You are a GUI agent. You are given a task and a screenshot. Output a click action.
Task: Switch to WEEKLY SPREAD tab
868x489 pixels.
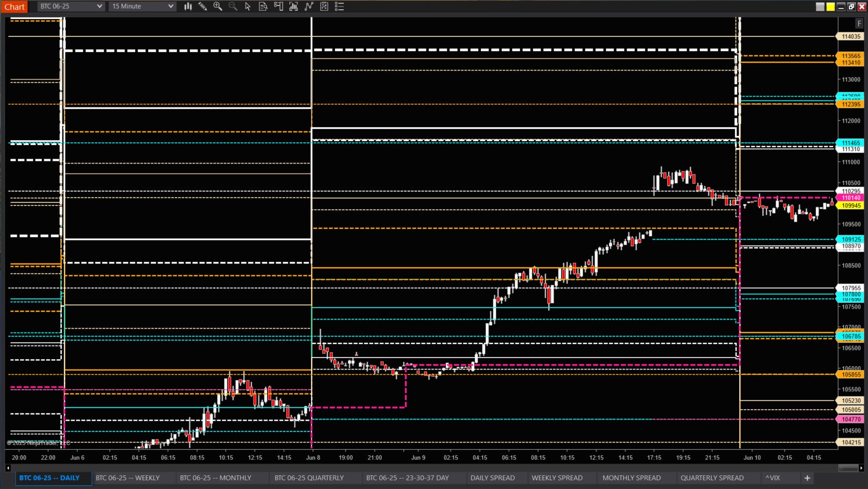tap(557, 478)
